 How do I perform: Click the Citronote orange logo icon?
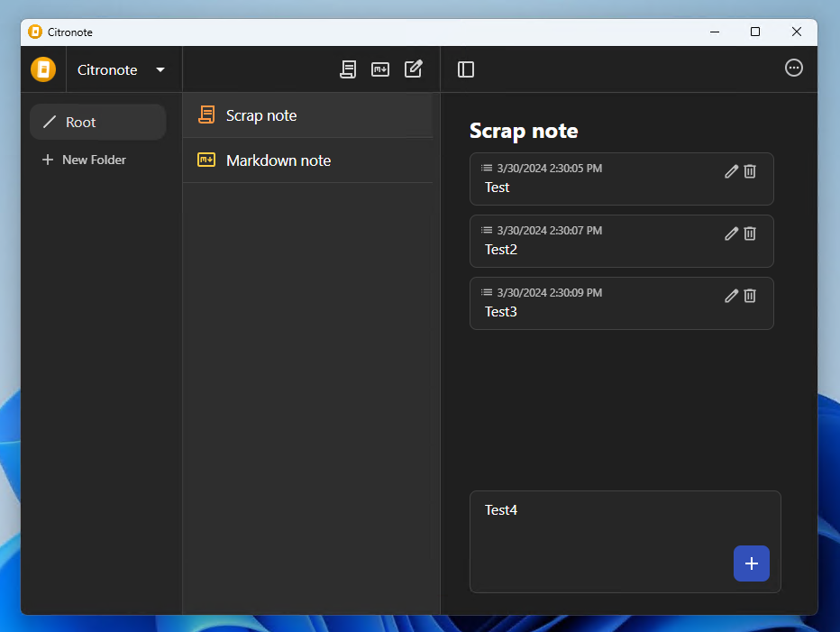coord(43,69)
